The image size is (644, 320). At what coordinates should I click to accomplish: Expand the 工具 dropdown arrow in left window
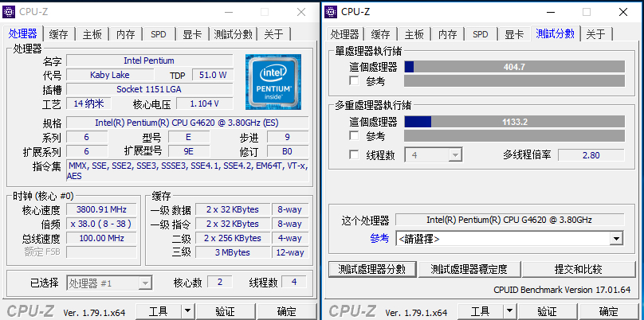pos(187,310)
